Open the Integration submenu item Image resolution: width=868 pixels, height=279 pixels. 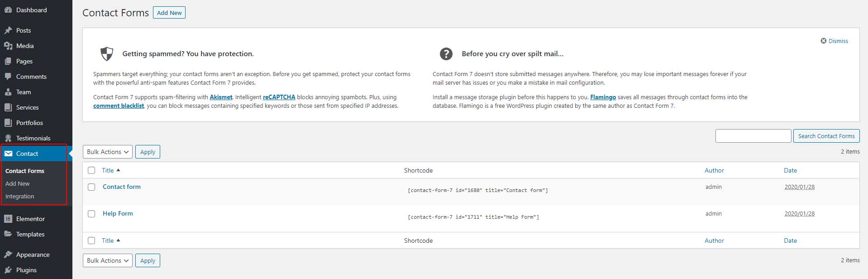click(20, 196)
